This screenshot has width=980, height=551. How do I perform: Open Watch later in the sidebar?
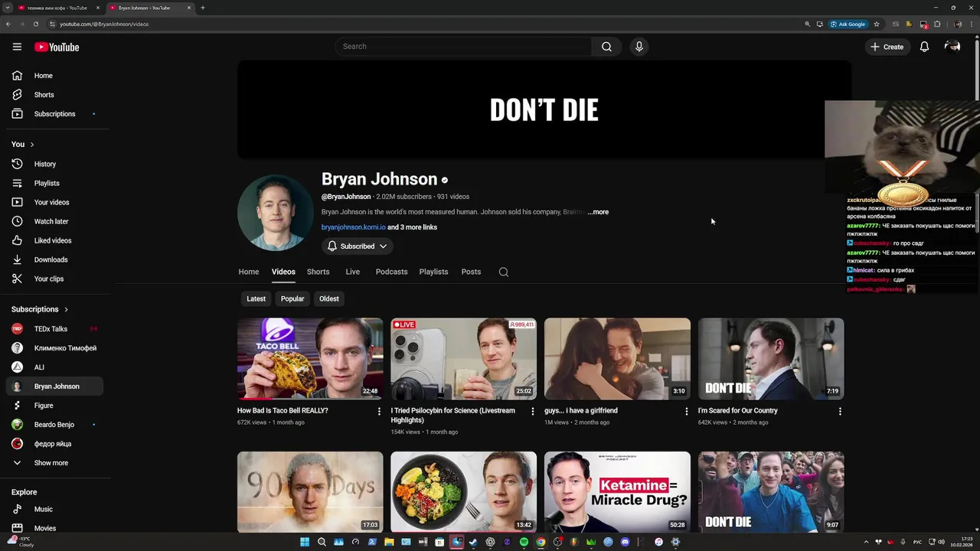coord(54,221)
